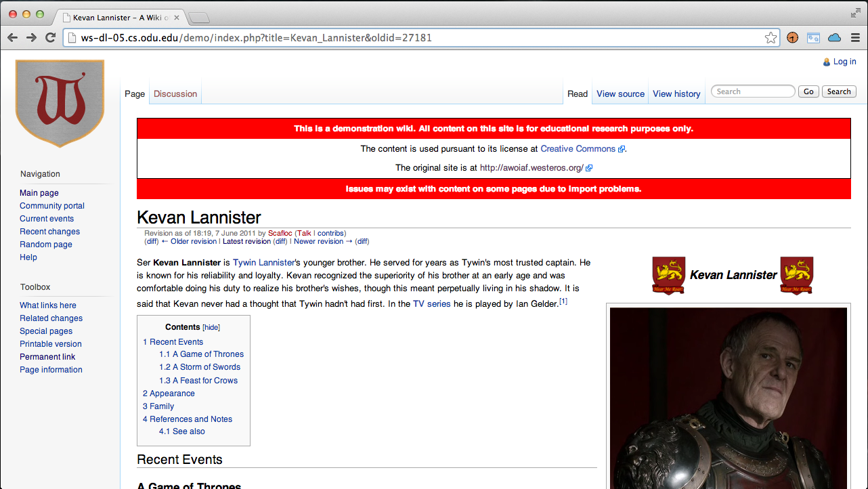Click the Permanent link entry
This screenshot has width=868, height=489.
coord(47,357)
